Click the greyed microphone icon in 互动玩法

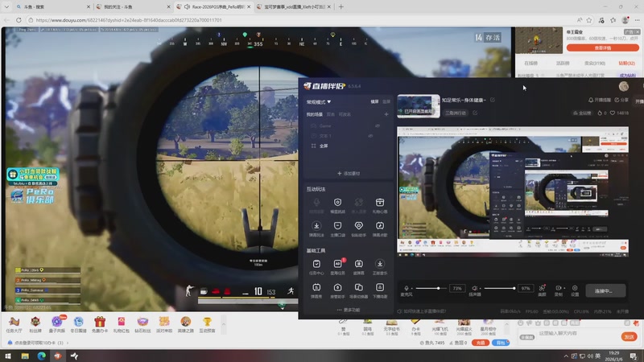click(x=316, y=203)
